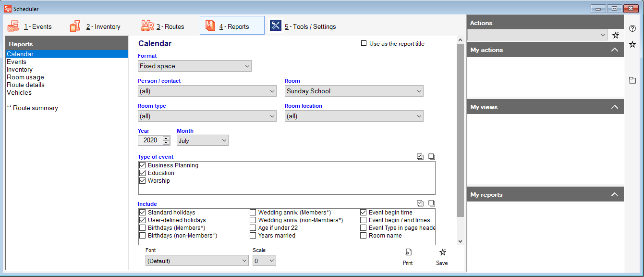644x277 pixels.
Task: Check all Type of event items
Action: coord(420,157)
